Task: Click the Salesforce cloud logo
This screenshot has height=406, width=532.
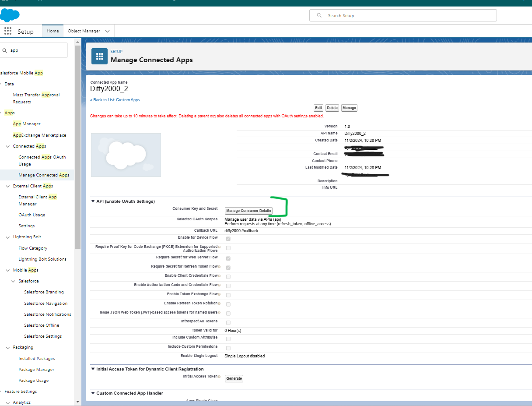Action: click(x=10, y=15)
